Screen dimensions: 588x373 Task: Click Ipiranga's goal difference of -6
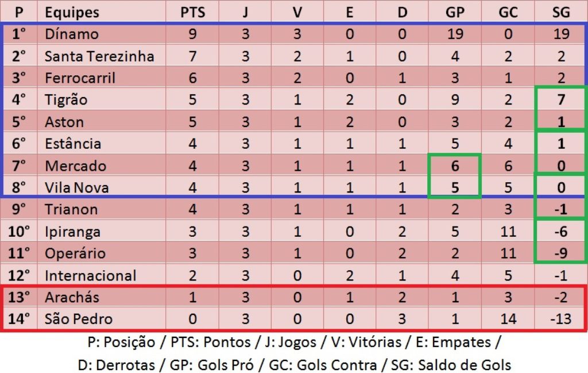click(561, 232)
